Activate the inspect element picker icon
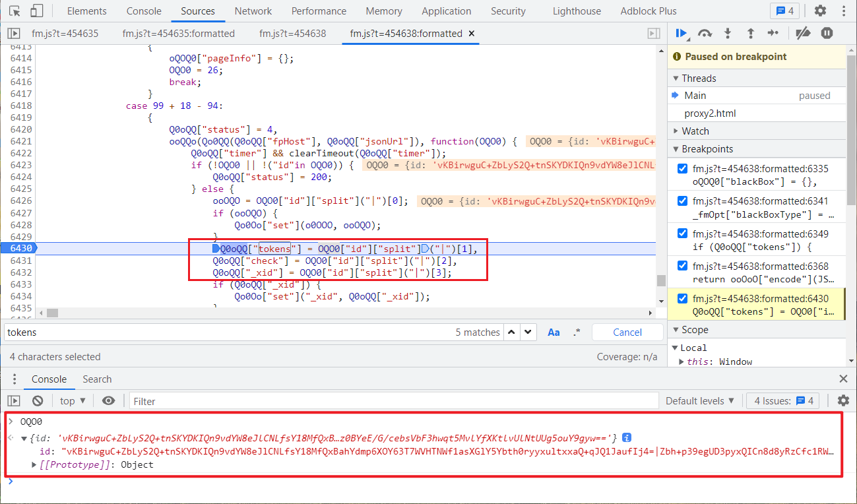Viewport: 857px width, 504px height. coord(15,11)
